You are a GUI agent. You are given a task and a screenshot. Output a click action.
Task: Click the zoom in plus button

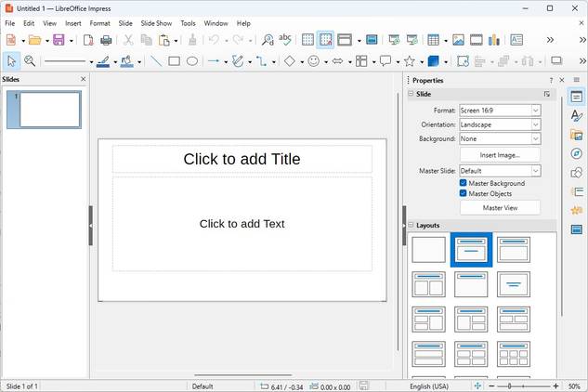coord(555,386)
